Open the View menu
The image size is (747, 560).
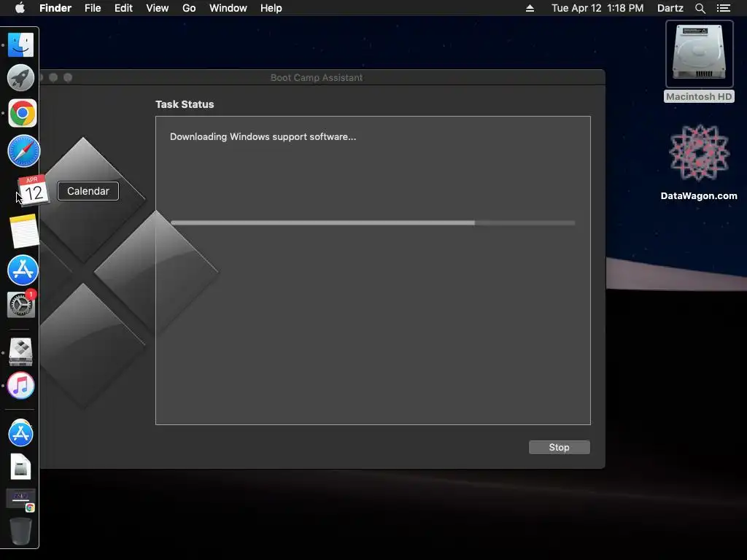tap(158, 8)
